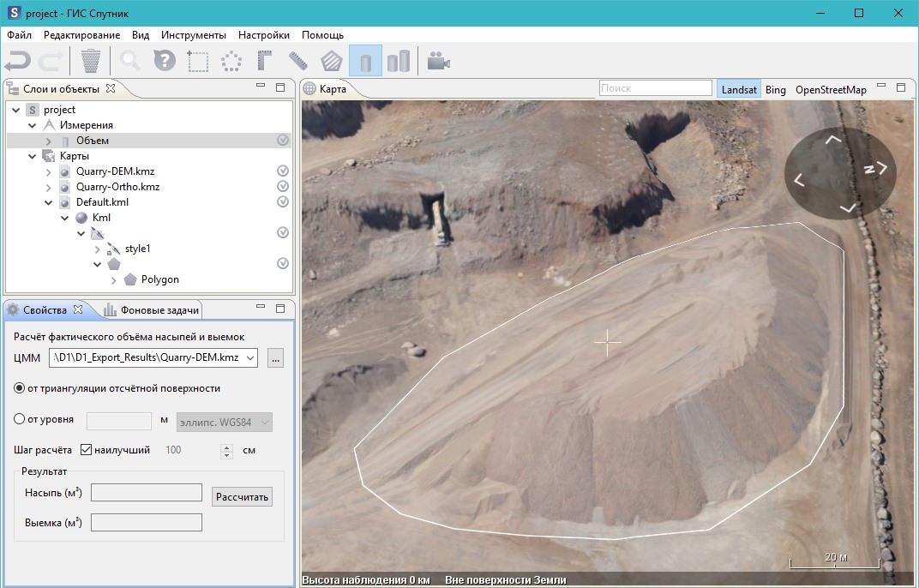Viewport: 919px width, 588px height.
Task: Select the dotted polygon selection tool
Action: click(231, 61)
